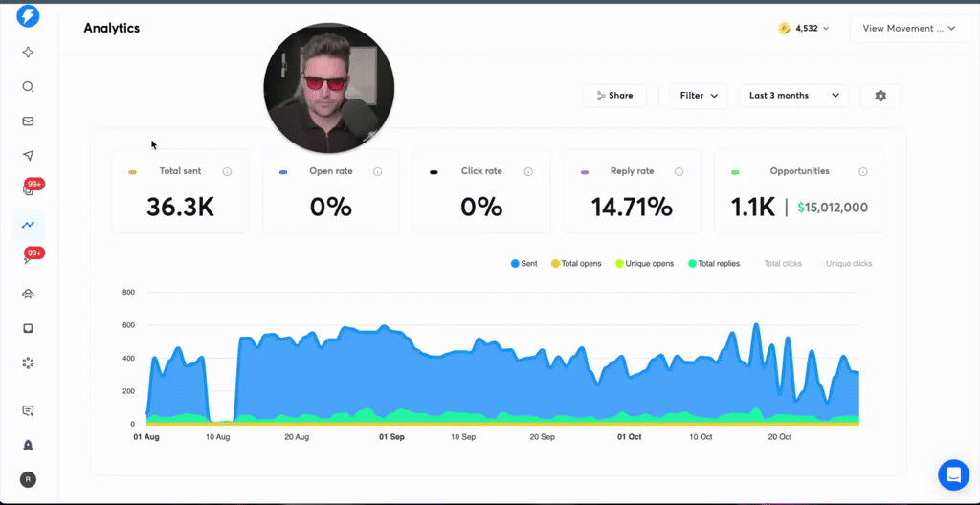Image resolution: width=980 pixels, height=505 pixels.
Task: Open the paper plane campaigns icon
Action: [28, 156]
